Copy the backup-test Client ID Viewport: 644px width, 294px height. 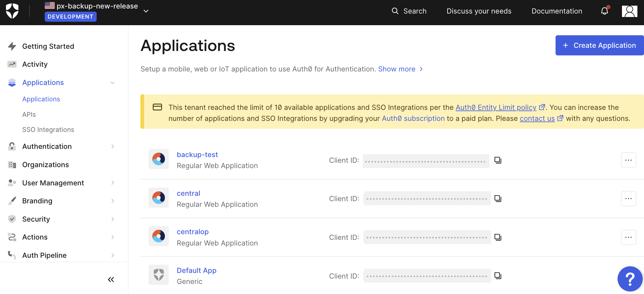[x=498, y=160]
